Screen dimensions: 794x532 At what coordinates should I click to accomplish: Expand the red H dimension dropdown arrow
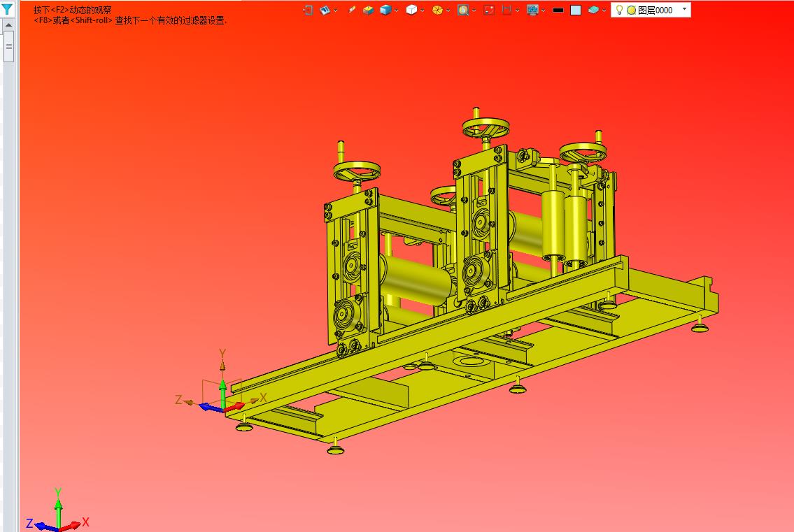517,10
